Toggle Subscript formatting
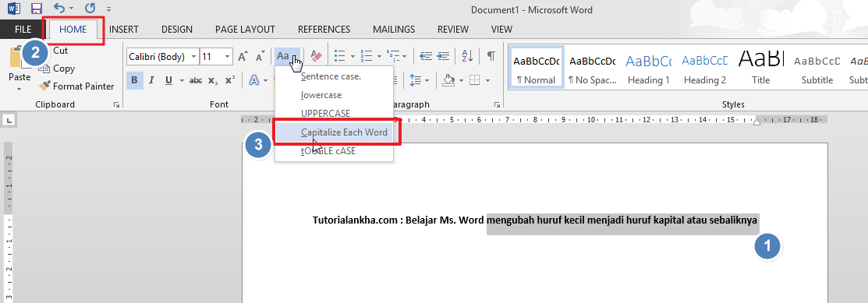 [x=213, y=80]
